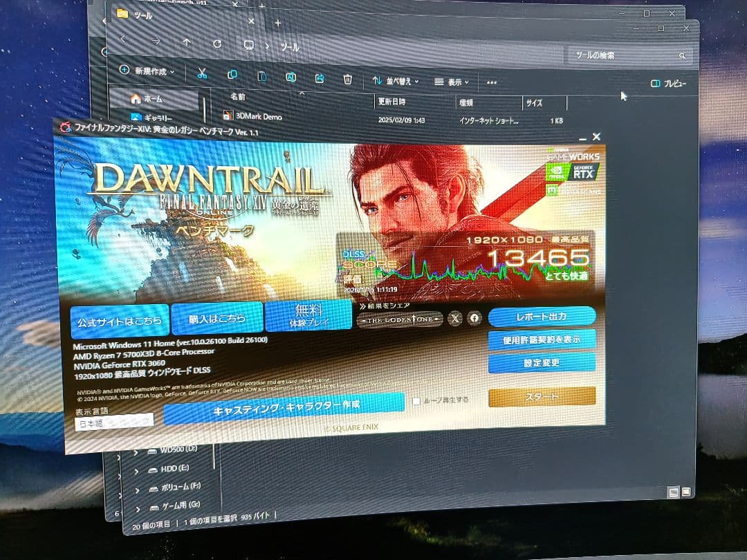Image resolution: width=747 pixels, height=560 pixels.
Task: Click the 20 個の項目 status bar text
Action: [151, 525]
